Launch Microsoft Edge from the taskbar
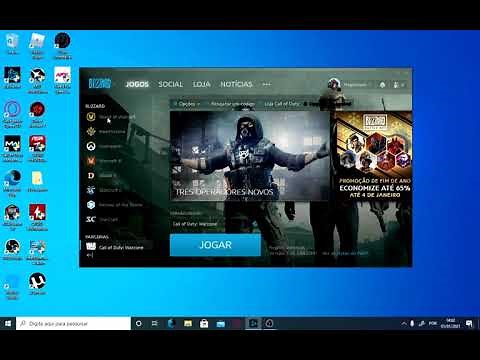Screen dimensions: 480x360 click(x=171, y=323)
